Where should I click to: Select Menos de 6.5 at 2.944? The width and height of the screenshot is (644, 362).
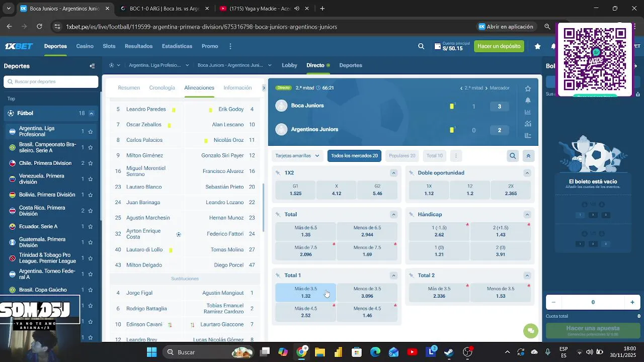tap(367, 231)
